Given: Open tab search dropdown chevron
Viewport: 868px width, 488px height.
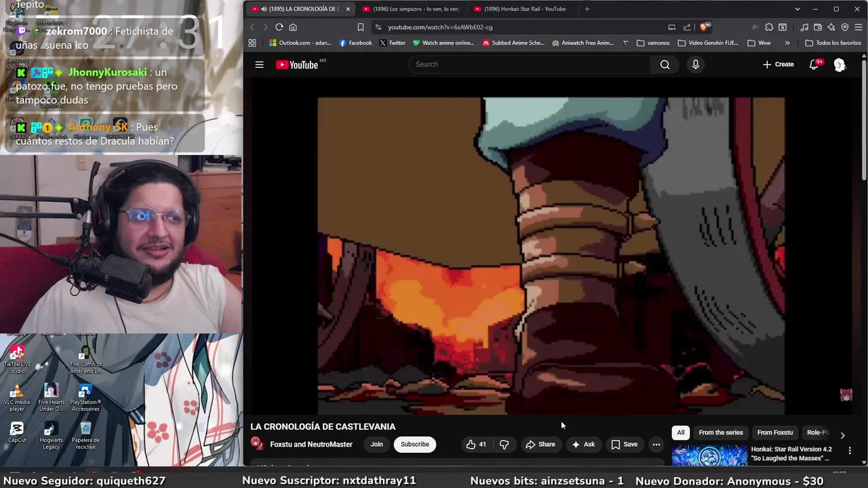Looking at the screenshot, I should pyautogui.click(x=797, y=9).
